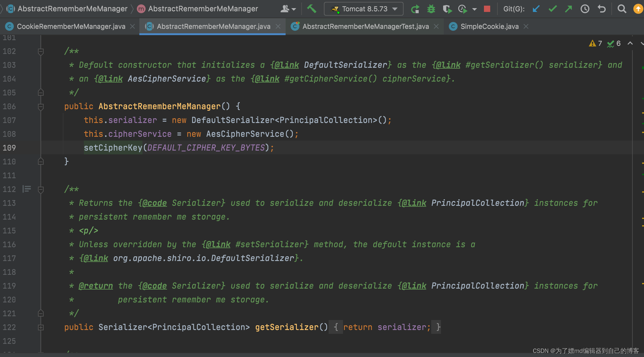The image size is (644, 357).
Task: Click AbstractRememberMeManager class breadcrumb
Action: [67, 9]
